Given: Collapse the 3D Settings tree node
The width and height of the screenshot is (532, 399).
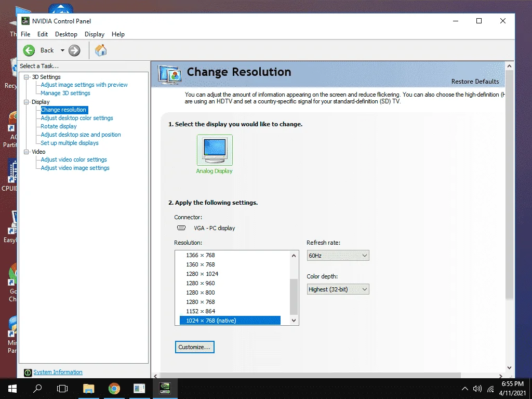Looking at the screenshot, I should (26, 77).
